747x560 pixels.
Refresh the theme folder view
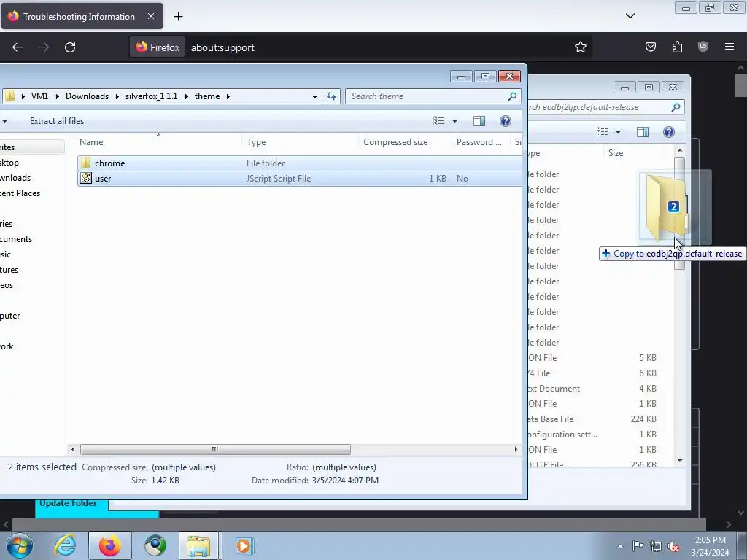tap(331, 97)
